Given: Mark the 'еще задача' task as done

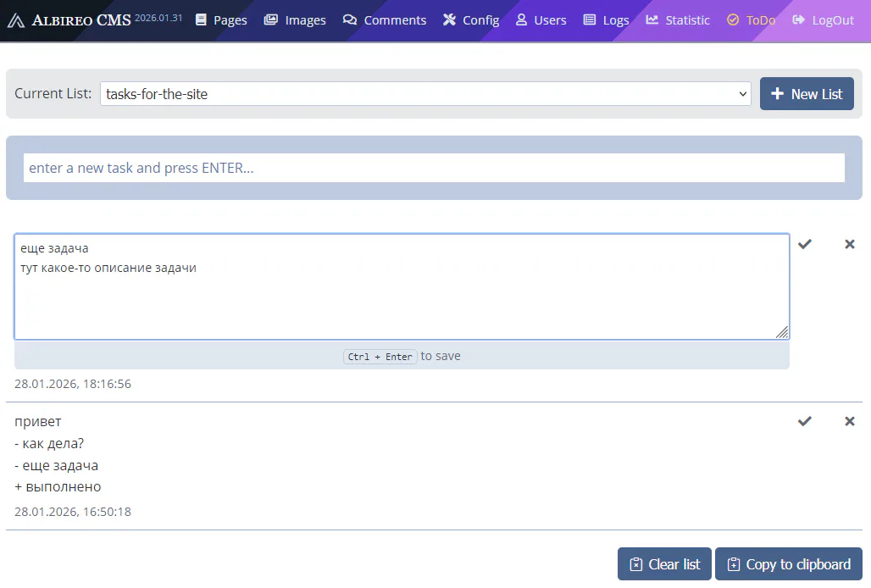Looking at the screenshot, I should coord(804,244).
